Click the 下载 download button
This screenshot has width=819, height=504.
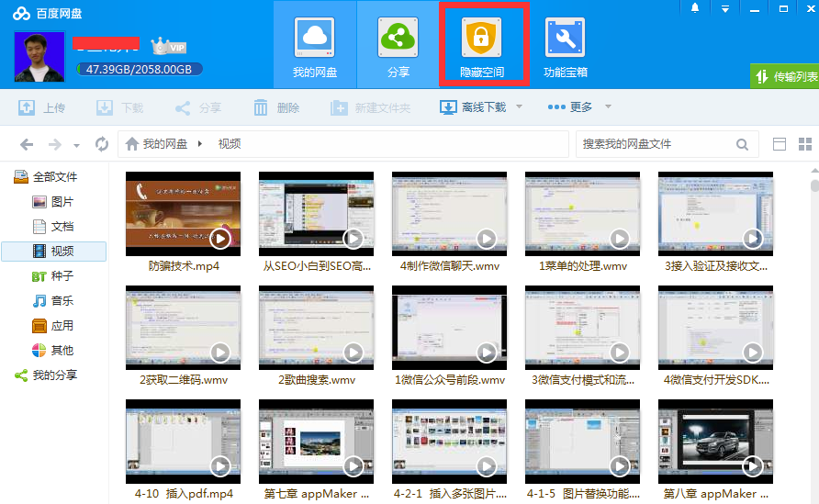[x=120, y=107]
